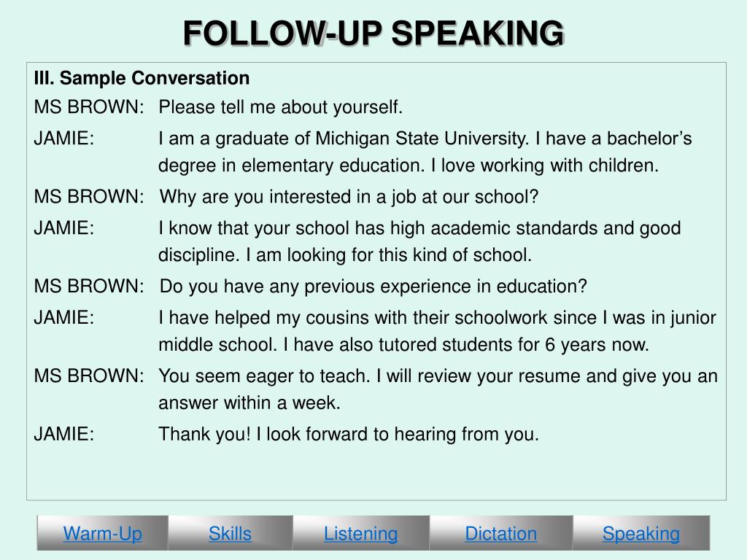Screen dimensions: 747x560
Task: Go to the Skills section
Action: [x=230, y=533]
